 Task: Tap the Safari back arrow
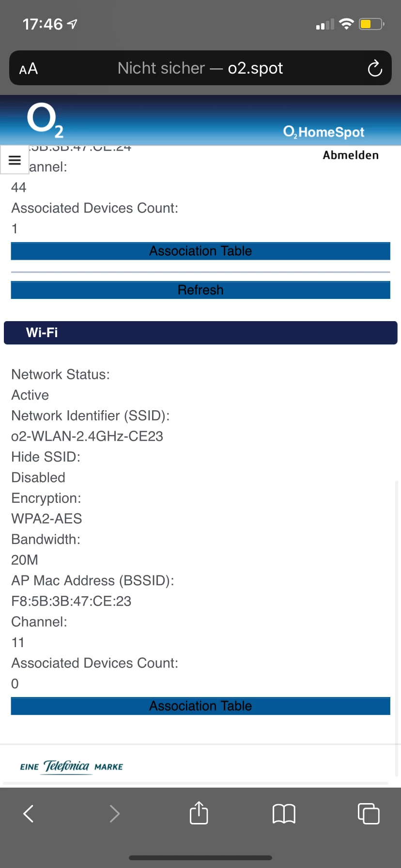(x=29, y=813)
